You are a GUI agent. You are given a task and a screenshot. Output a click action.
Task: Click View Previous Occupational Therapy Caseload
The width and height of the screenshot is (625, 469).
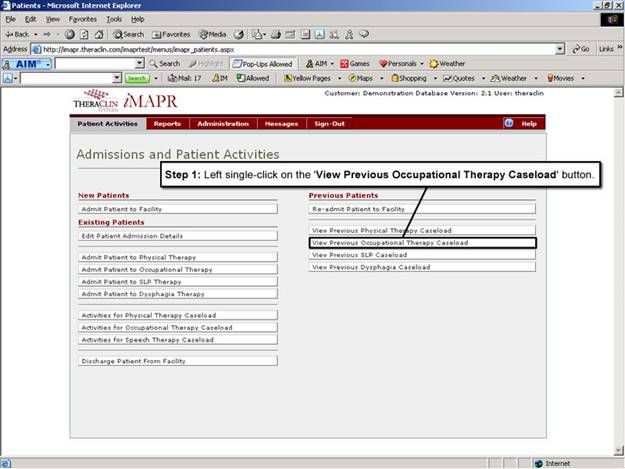(421, 243)
